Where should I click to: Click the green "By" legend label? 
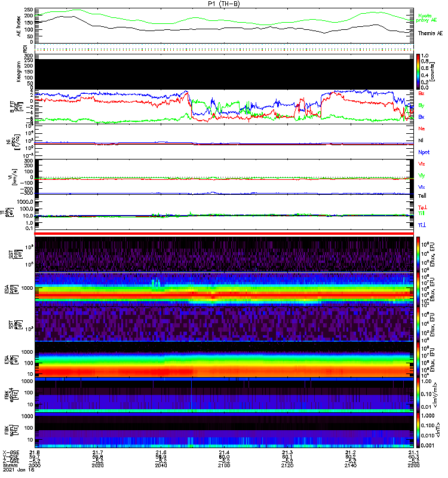(421, 105)
